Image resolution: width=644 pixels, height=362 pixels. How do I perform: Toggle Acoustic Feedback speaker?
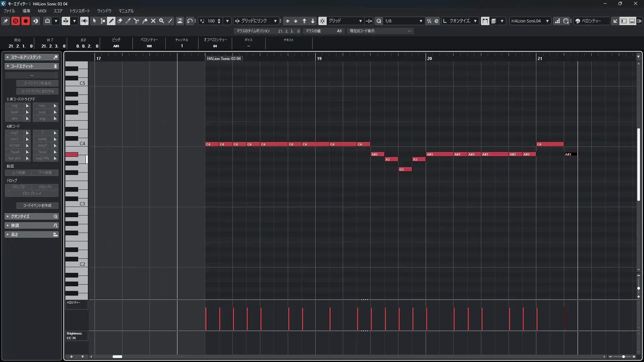[84, 21]
